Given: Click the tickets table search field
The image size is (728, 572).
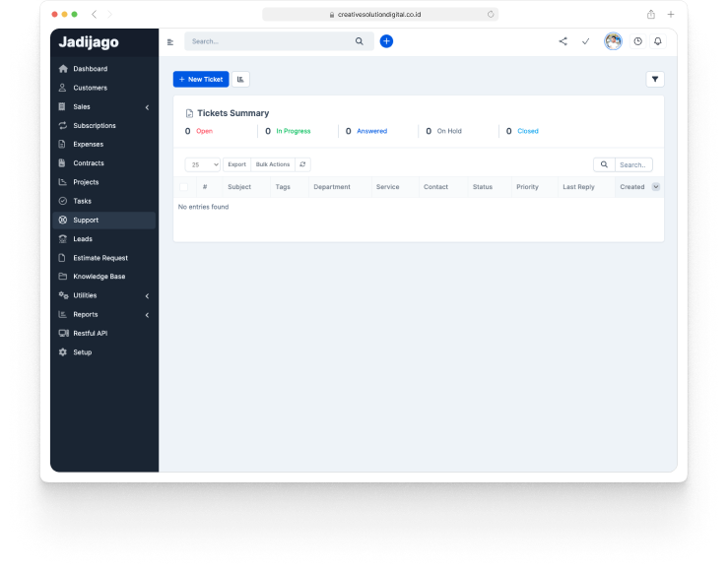Looking at the screenshot, I should click(x=633, y=165).
